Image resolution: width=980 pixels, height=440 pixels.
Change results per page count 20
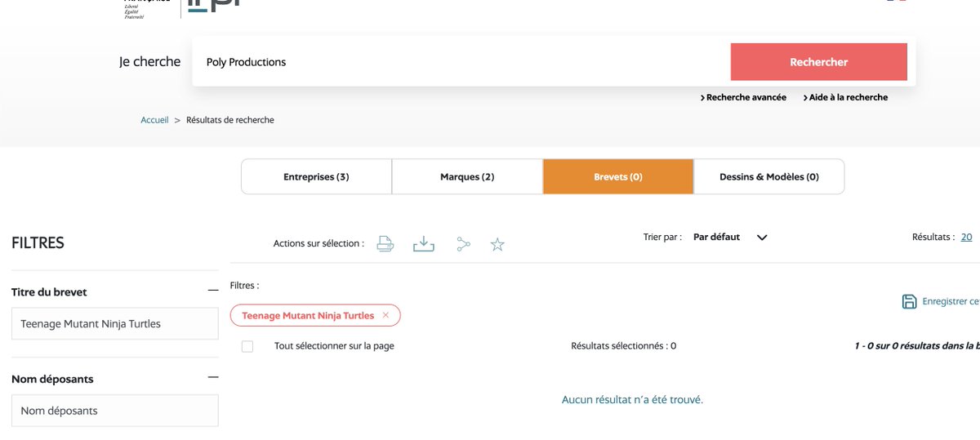[966, 238]
